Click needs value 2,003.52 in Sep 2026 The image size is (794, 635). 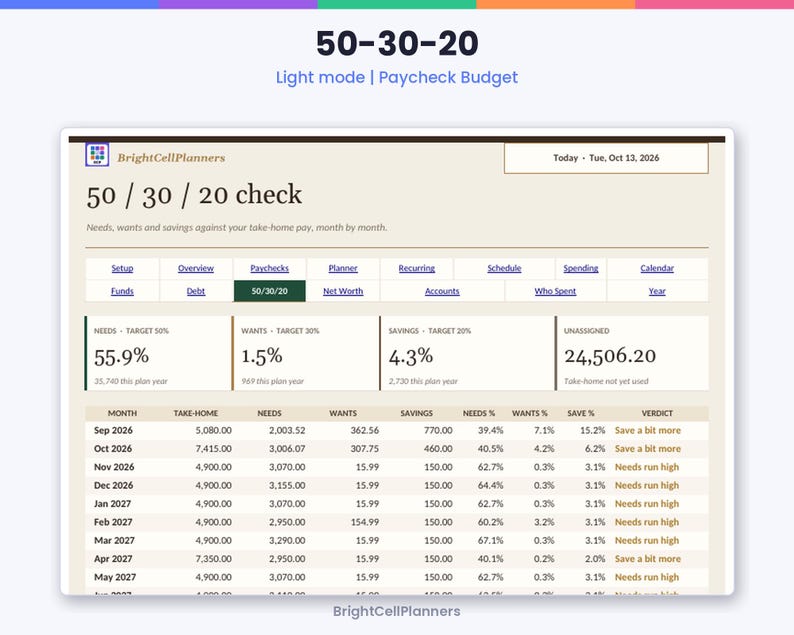pos(287,430)
